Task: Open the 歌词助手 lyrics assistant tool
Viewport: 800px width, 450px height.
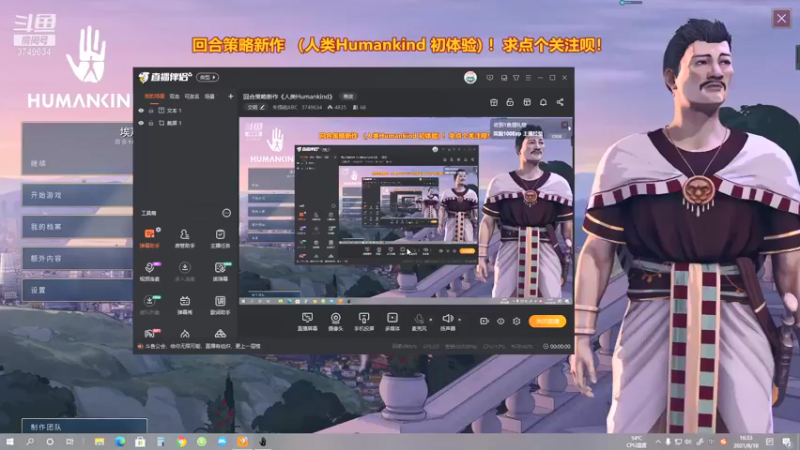Action: pyautogui.click(x=220, y=305)
